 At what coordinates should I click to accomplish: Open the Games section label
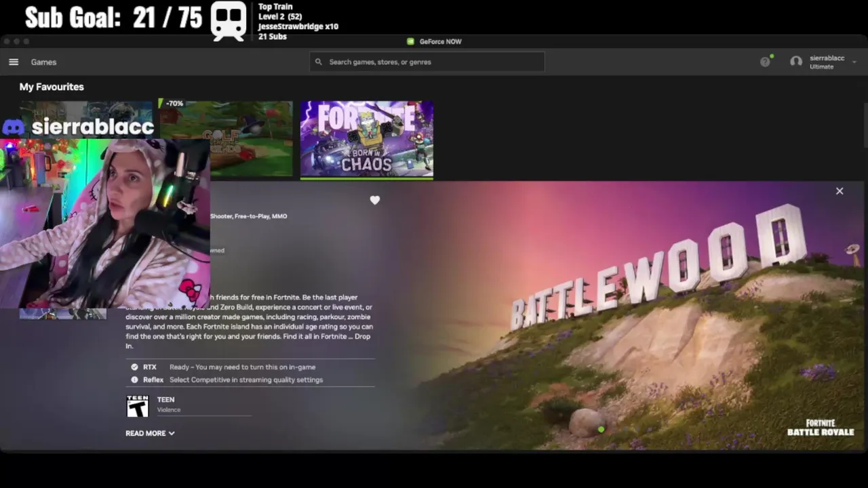(x=43, y=62)
